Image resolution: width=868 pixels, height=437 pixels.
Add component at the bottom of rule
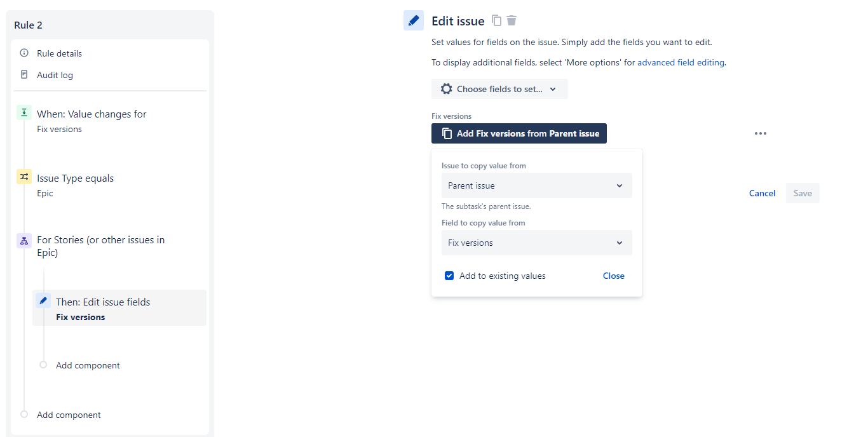click(x=69, y=415)
